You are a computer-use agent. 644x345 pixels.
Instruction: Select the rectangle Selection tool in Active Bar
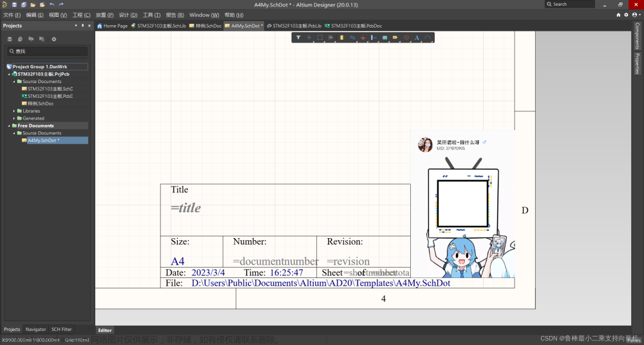[x=320, y=38]
